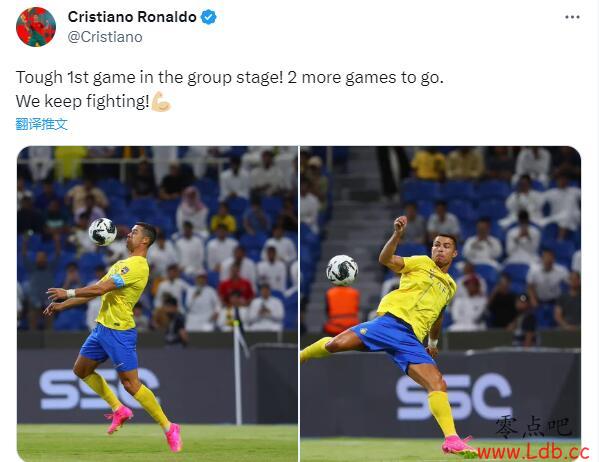This screenshot has height=462, width=599.
Task: Open Cristiano Ronaldo's profile avatar
Action: click(x=36, y=27)
